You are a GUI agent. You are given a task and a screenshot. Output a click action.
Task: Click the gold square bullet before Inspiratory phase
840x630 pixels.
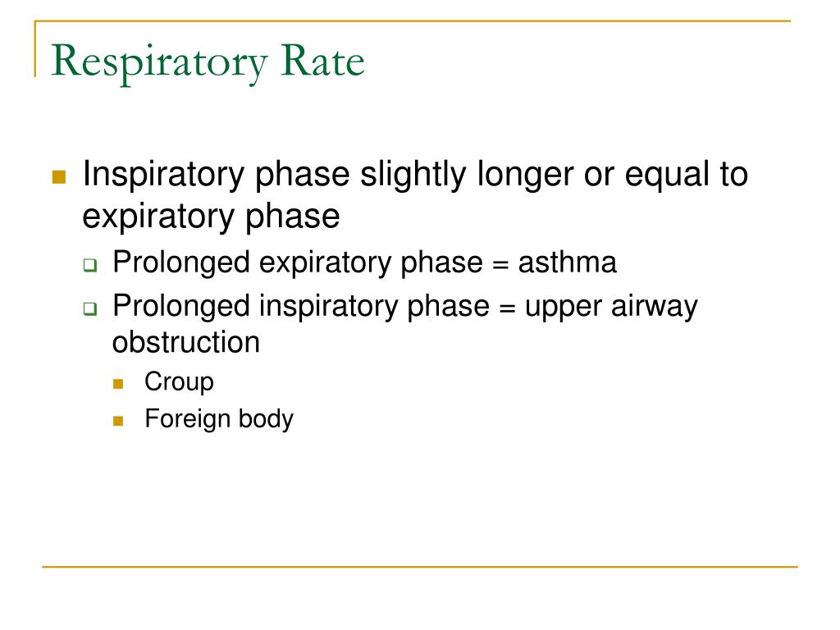[x=59, y=177]
